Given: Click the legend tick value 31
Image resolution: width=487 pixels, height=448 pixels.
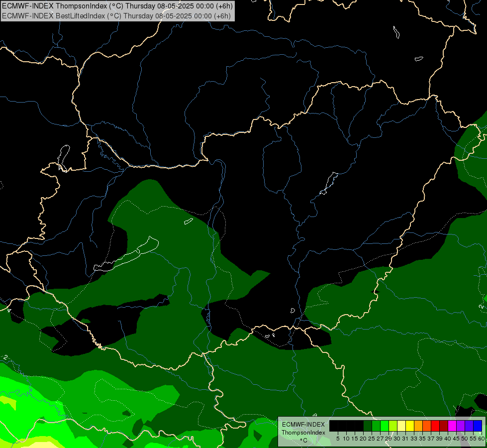Looking at the screenshot, I should (405, 439).
